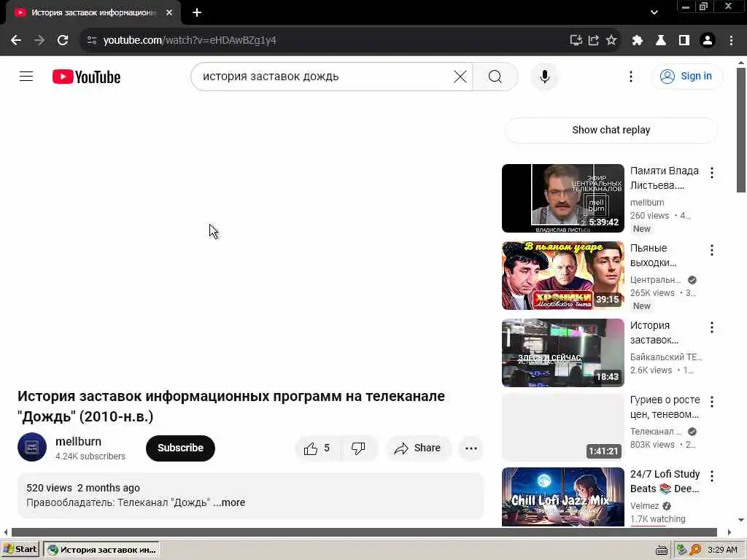This screenshot has height=560, width=747.
Task: Bookmark this page with the star
Action: tap(611, 40)
